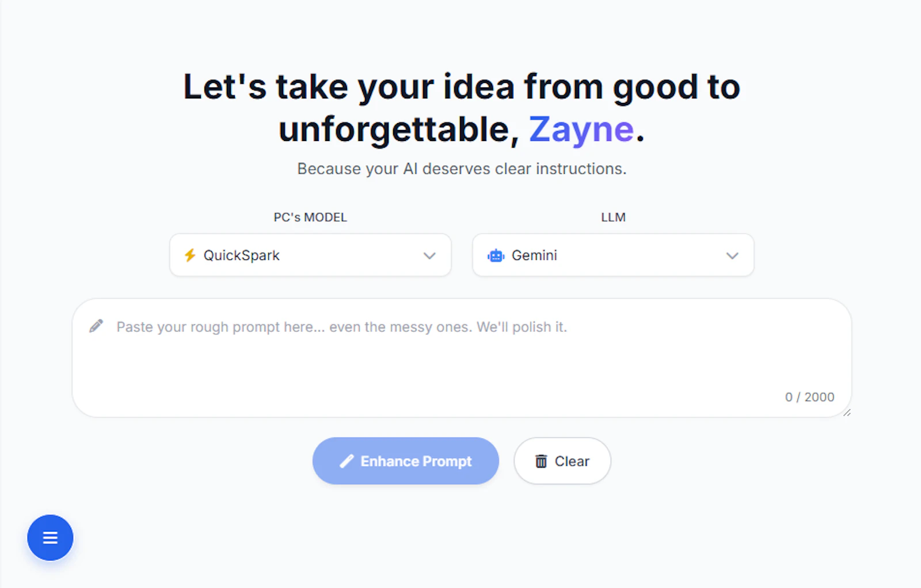Click the LLM label above Gemini
This screenshot has height=588, width=921.
click(x=613, y=217)
